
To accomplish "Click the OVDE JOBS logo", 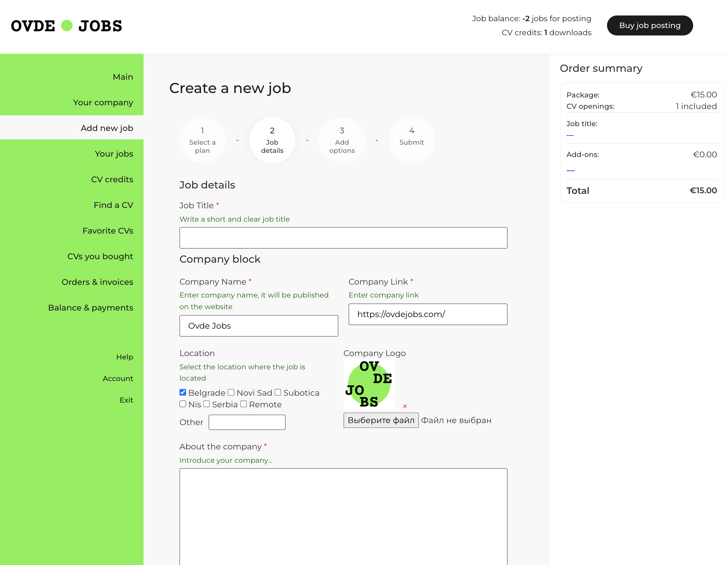I will point(66,26).
